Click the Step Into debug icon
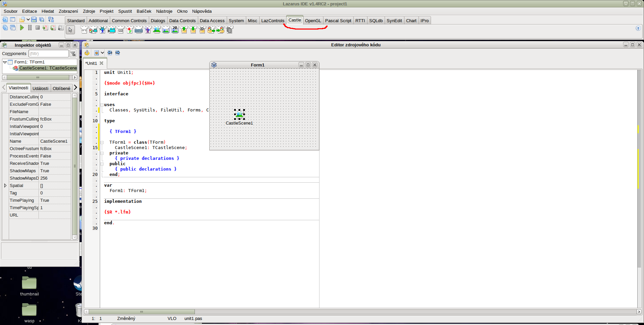 point(45,28)
